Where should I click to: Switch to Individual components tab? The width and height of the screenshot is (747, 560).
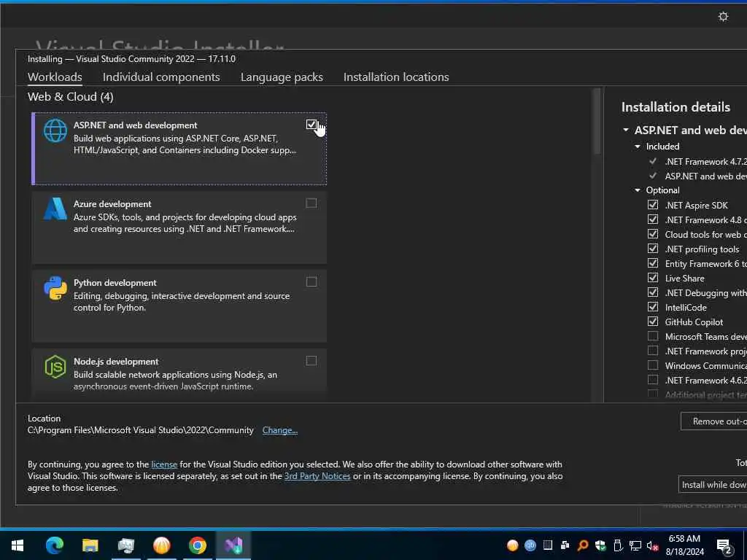[161, 77]
